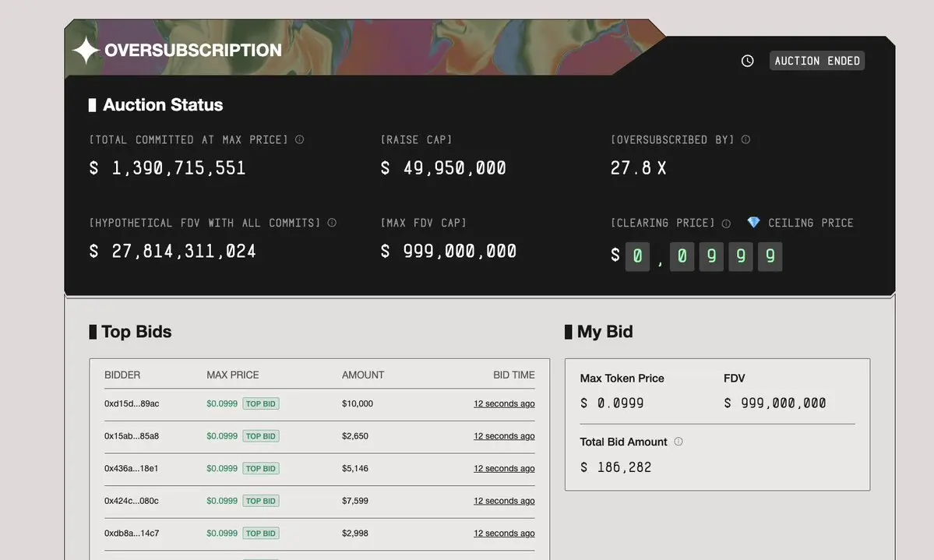Click bid time link for bidder 0x436a...18e1
This screenshot has height=560, width=934.
[x=504, y=469]
